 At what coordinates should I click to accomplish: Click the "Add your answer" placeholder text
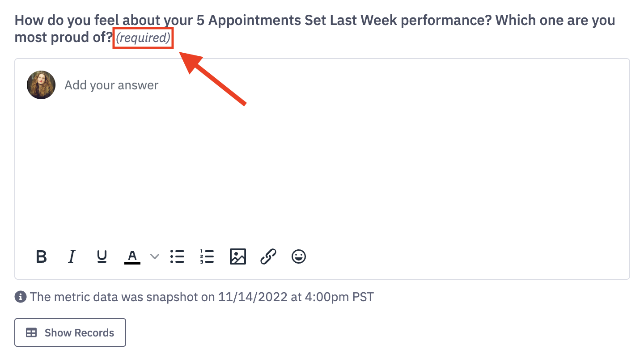(111, 85)
